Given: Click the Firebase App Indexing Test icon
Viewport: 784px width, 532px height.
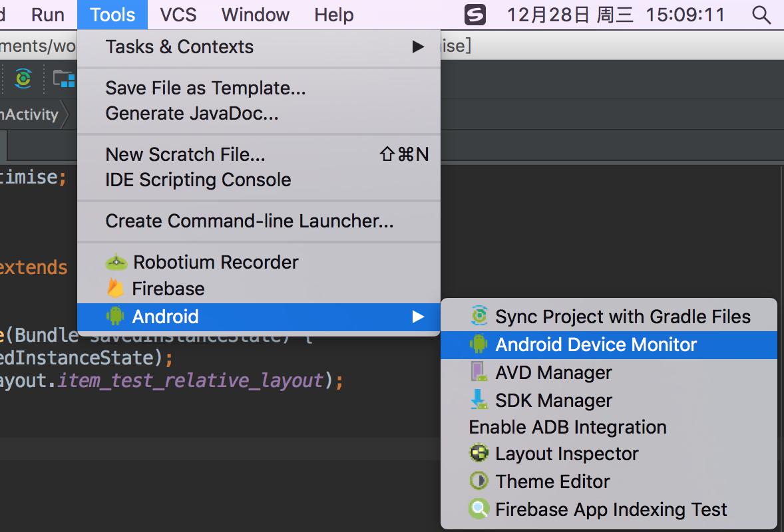Looking at the screenshot, I should click(x=479, y=509).
